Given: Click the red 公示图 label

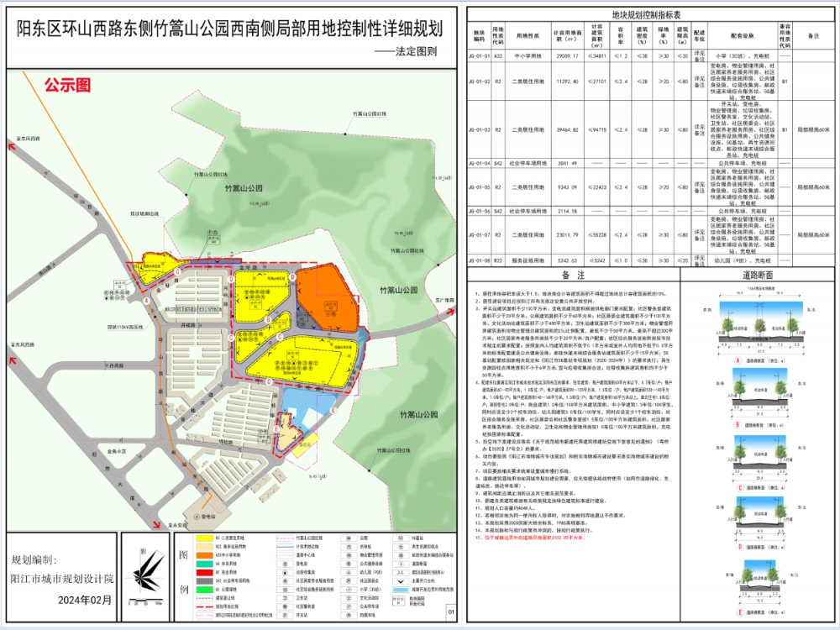Looking at the screenshot, I should pos(67,85).
